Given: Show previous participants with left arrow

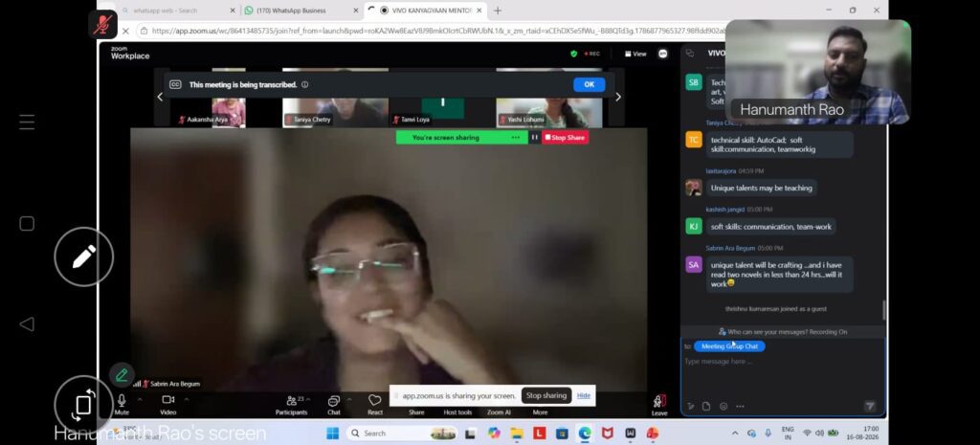Looking at the screenshot, I should [160, 97].
